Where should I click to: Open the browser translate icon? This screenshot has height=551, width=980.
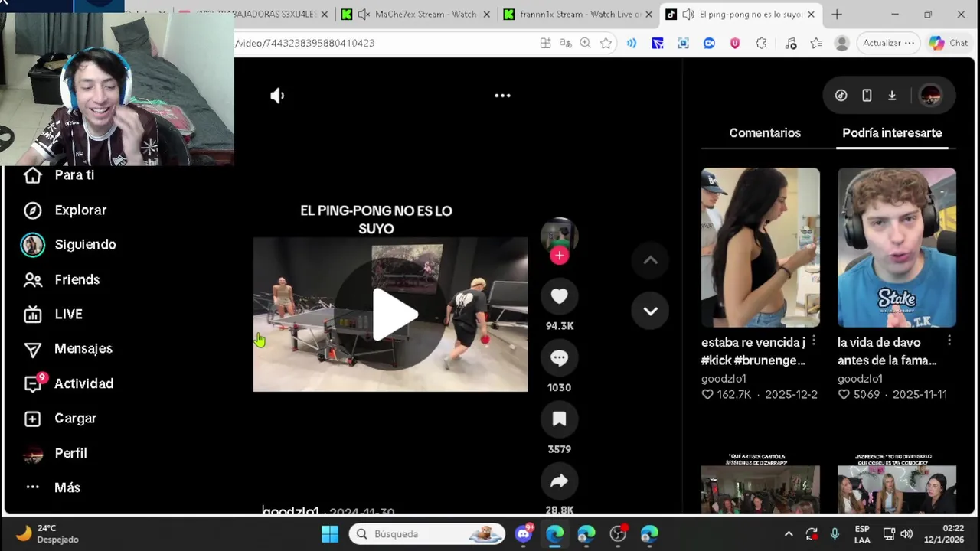click(x=566, y=43)
